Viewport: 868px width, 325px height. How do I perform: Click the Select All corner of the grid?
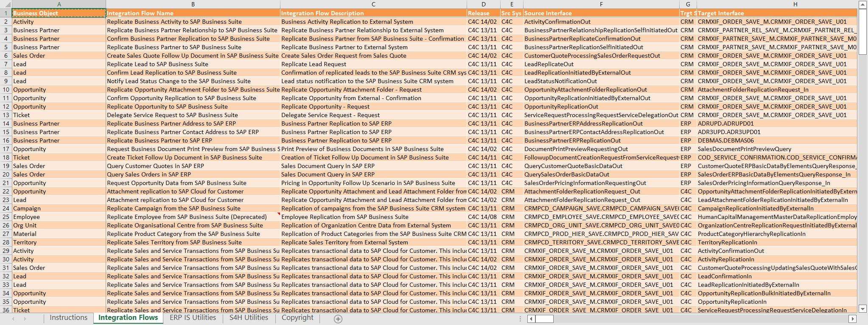pos(6,4)
